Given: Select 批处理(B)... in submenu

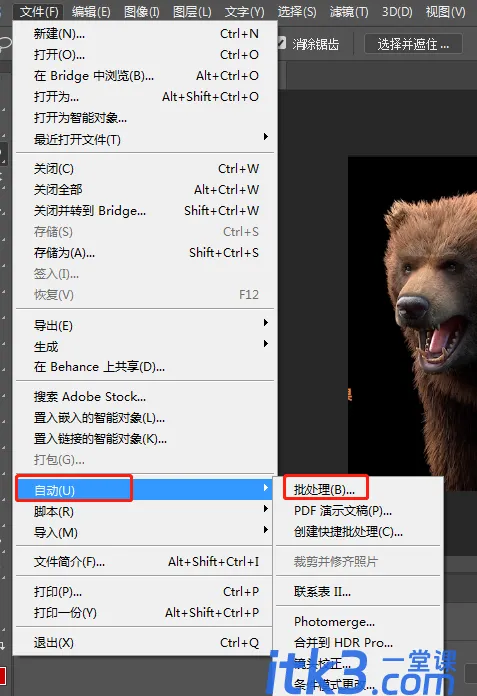Looking at the screenshot, I should point(359,490).
